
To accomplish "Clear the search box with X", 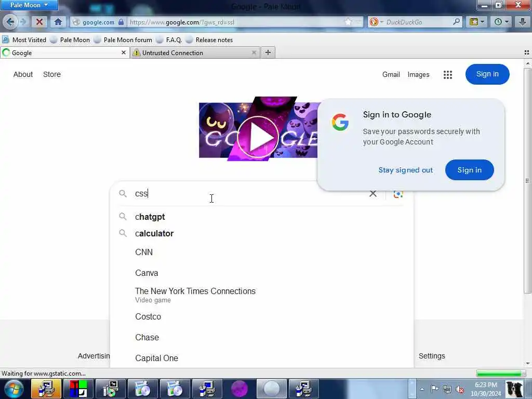I will (373, 193).
